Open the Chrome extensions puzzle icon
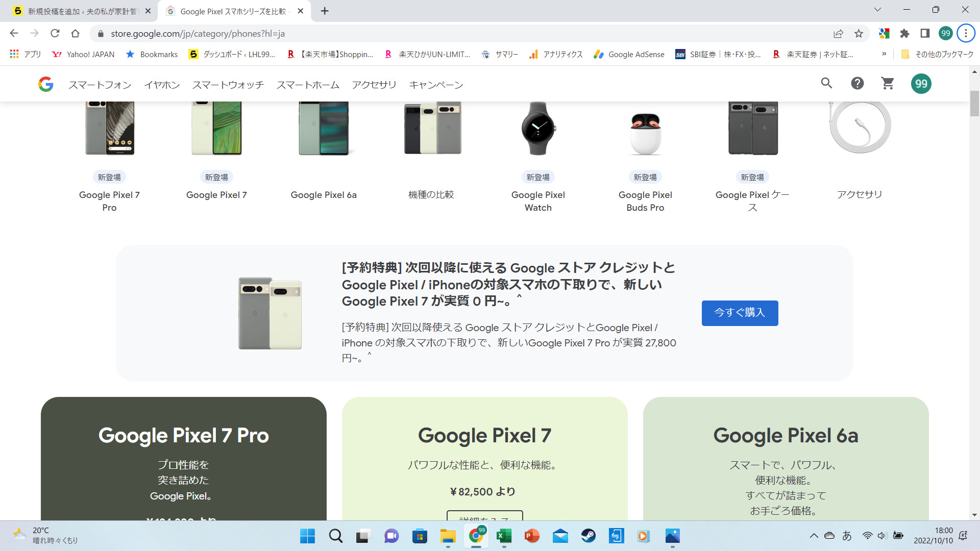980x551 pixels. pos(904,33)
